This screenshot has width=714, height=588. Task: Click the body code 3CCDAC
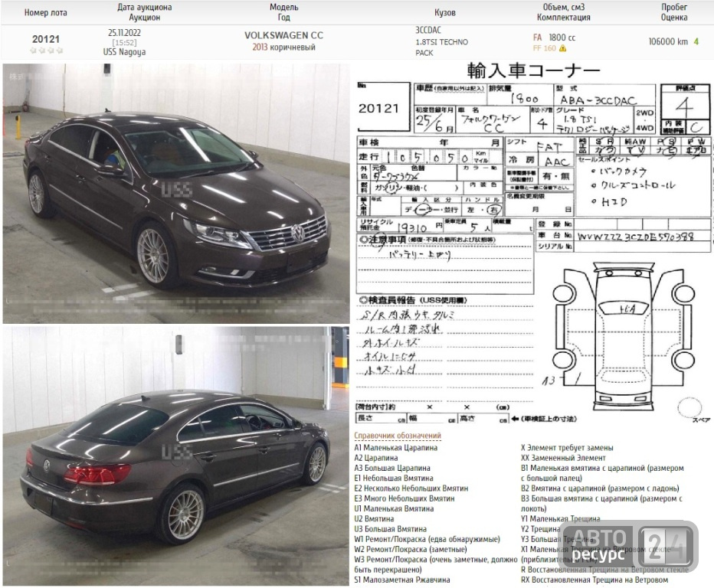click(x=428, y=30)
